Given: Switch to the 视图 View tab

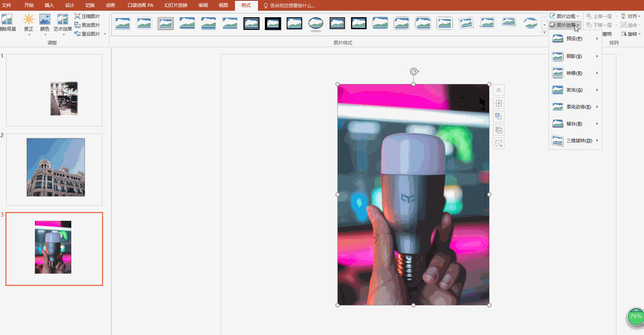Looking at the screenshot, I should click(223, 5).
